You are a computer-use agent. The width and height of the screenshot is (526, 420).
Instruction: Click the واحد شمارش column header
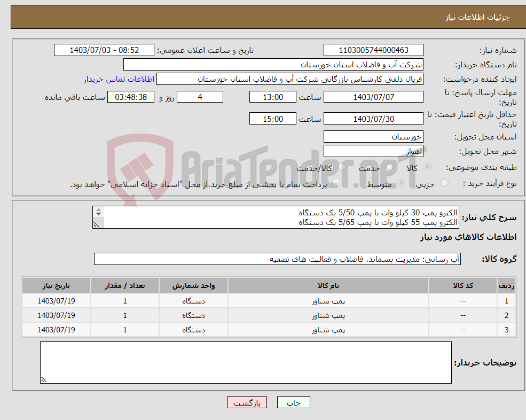click(193, 285)
